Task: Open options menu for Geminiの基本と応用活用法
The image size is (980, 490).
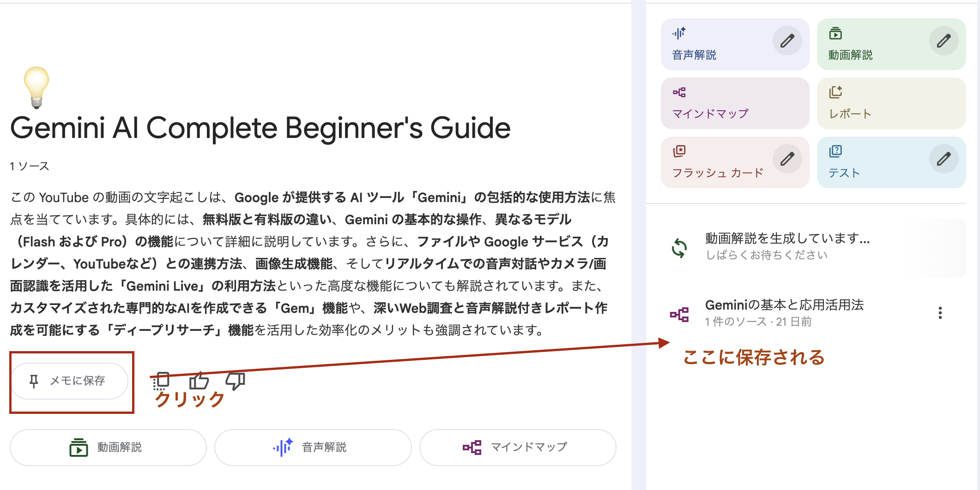Action: [x=940, y=312]
